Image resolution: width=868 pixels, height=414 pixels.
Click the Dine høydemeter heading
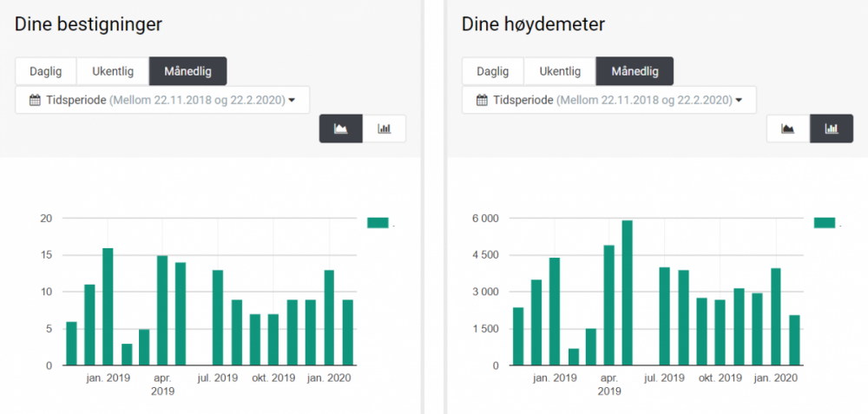(533, 25)
